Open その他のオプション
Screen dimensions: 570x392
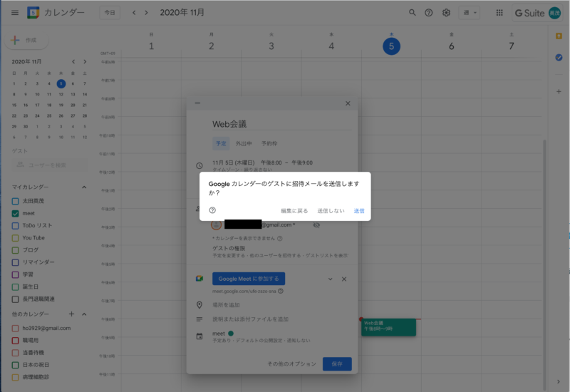(292, 363)
